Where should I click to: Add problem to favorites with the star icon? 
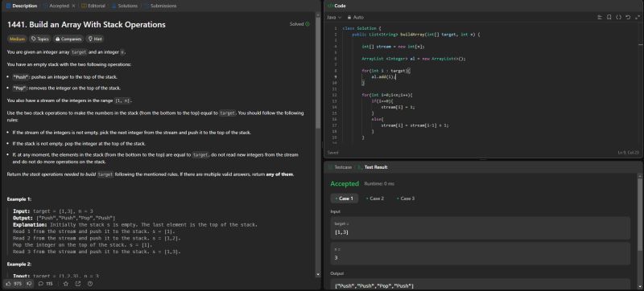point(66,284)
